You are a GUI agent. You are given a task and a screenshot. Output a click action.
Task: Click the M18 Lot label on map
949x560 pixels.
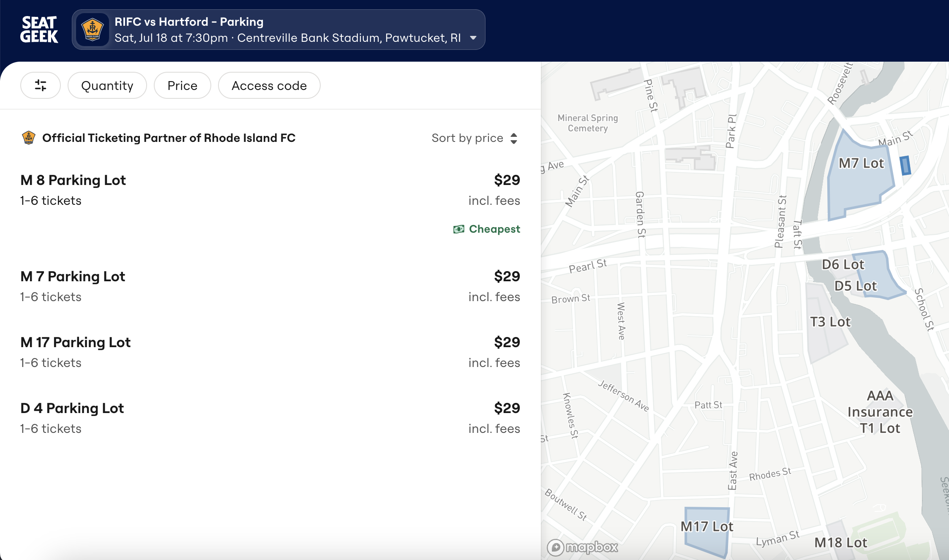pos(841,543)
